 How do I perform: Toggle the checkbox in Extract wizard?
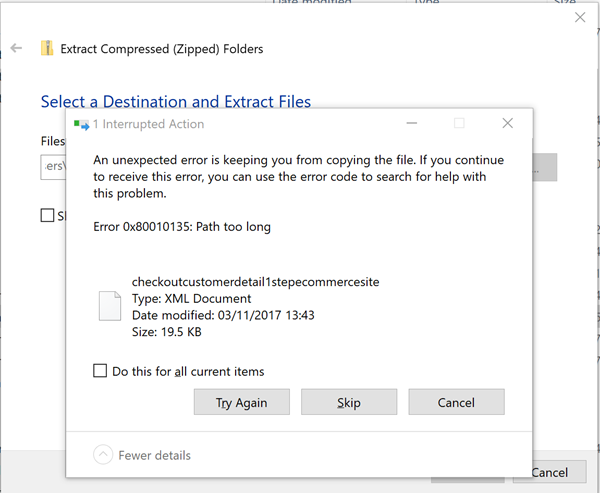click(x=47, y=215)
